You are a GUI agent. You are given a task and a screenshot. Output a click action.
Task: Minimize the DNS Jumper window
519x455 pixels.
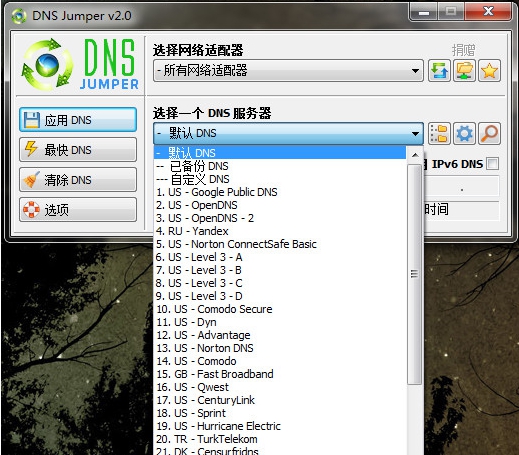[424, 13]
